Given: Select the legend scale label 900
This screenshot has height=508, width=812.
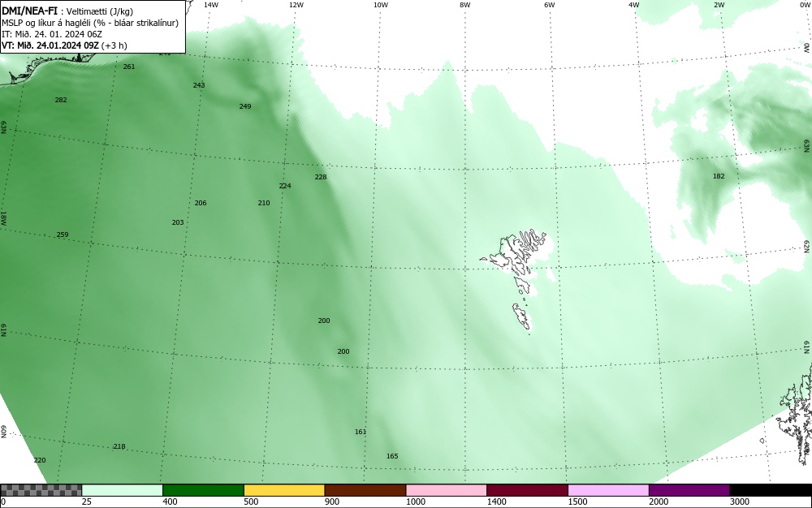Looking at the screenshot, I should click(x=332, y=502).
